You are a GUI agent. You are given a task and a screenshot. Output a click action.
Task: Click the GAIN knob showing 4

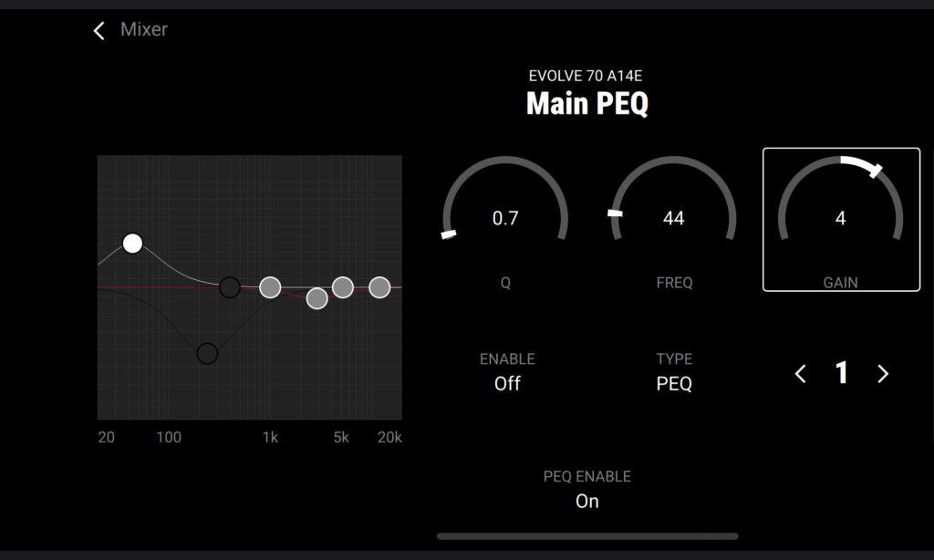coord(840,219)
